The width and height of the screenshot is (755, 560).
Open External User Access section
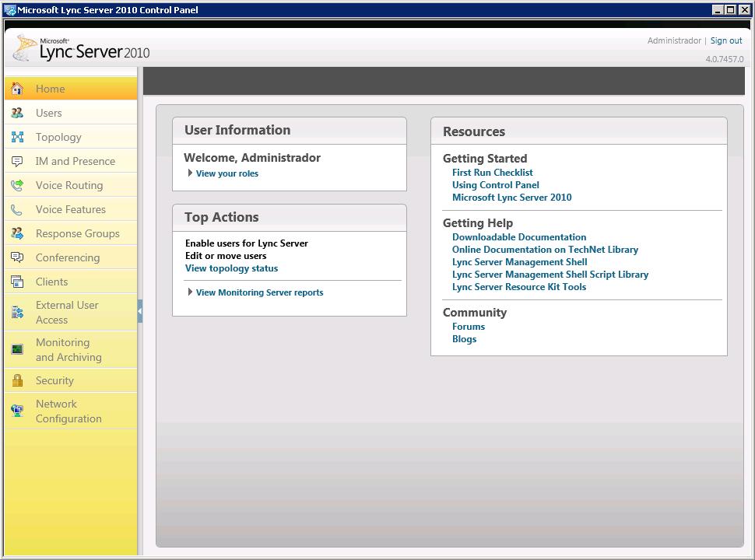click(x=67, y=312)
